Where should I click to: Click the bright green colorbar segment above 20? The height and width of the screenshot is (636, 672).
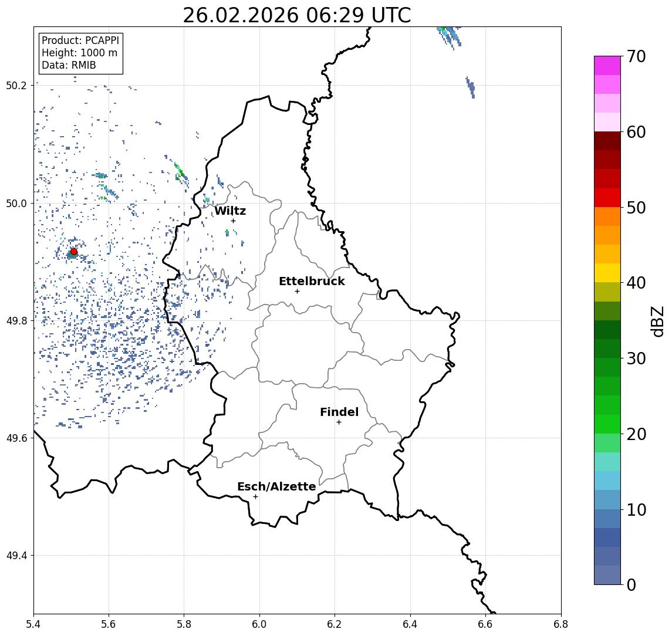pyautogui.click(x=607, y=424)
